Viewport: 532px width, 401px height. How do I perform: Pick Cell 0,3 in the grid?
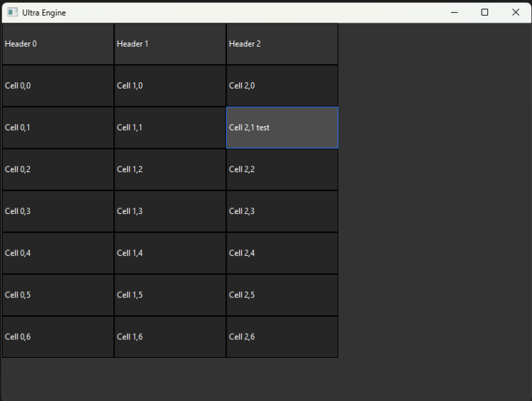pos(57,211)
